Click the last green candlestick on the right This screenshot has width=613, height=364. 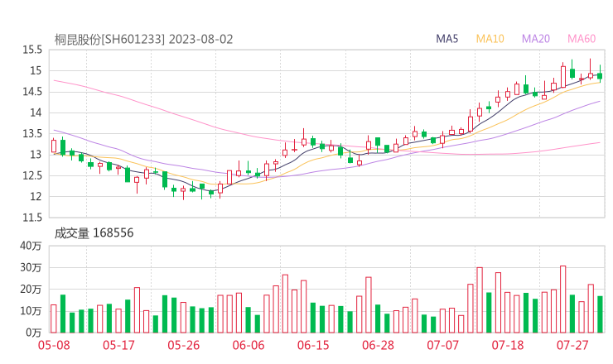coord(600,75)
